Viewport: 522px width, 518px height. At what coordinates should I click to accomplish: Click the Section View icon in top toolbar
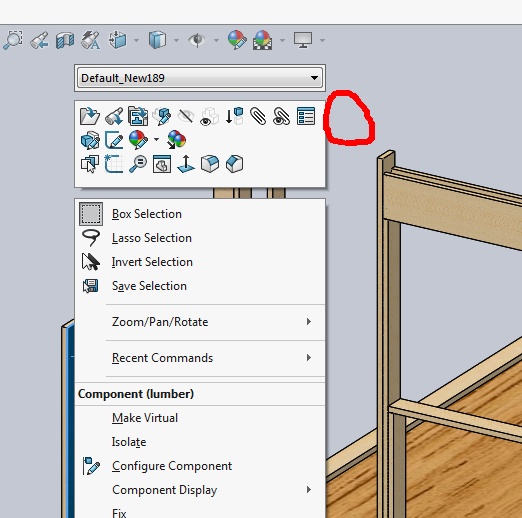point(65,40)
